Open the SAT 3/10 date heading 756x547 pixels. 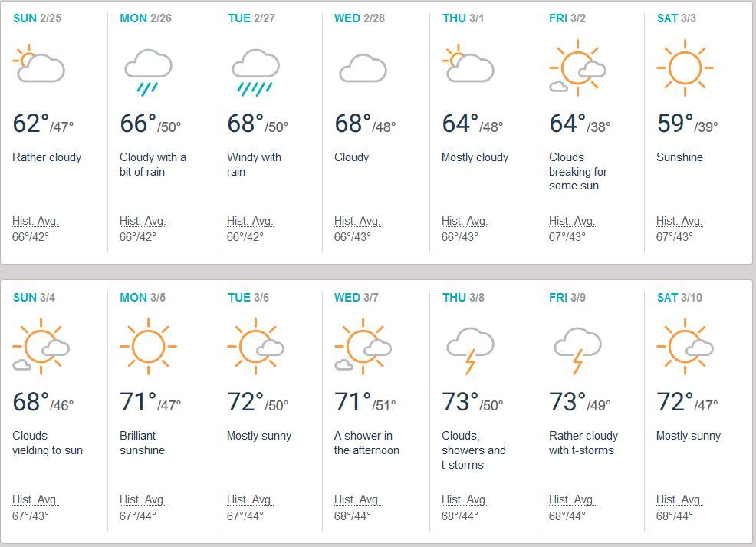tap(679, 297)
